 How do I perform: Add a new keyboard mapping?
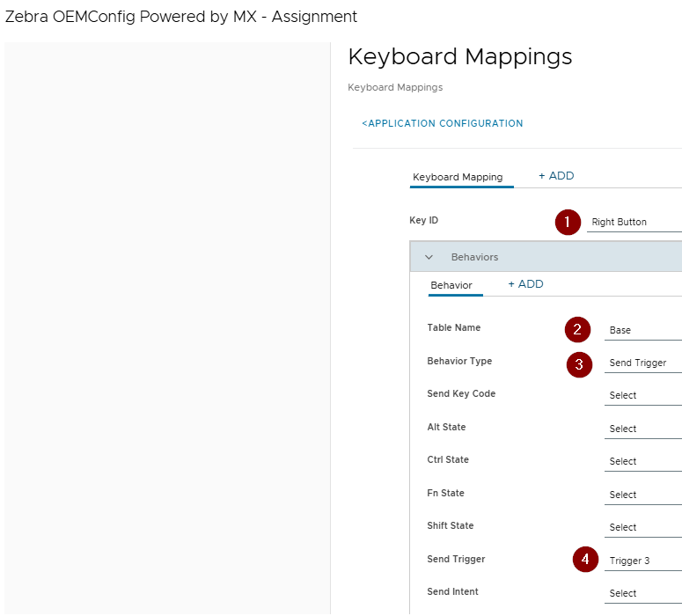click(556, 176)
